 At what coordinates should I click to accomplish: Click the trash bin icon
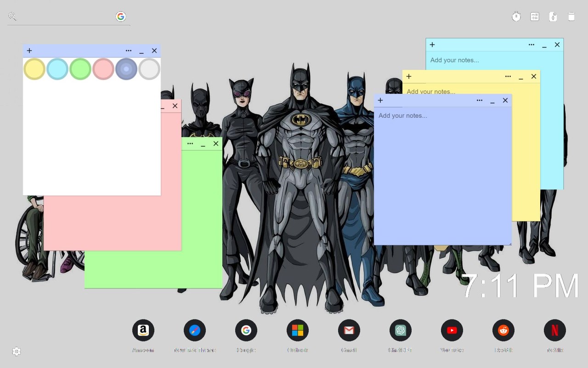coord(571,17)
